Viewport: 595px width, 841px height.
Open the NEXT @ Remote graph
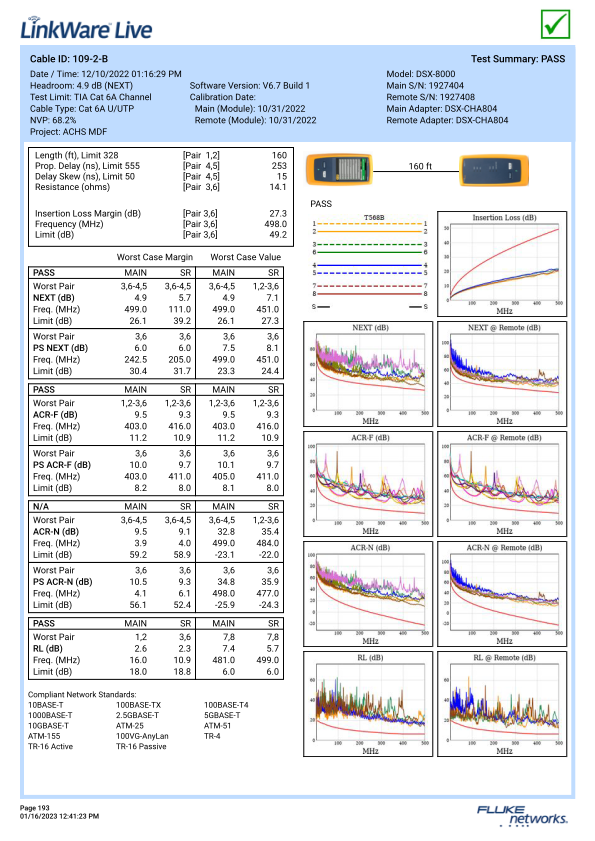tap(502, 374)
